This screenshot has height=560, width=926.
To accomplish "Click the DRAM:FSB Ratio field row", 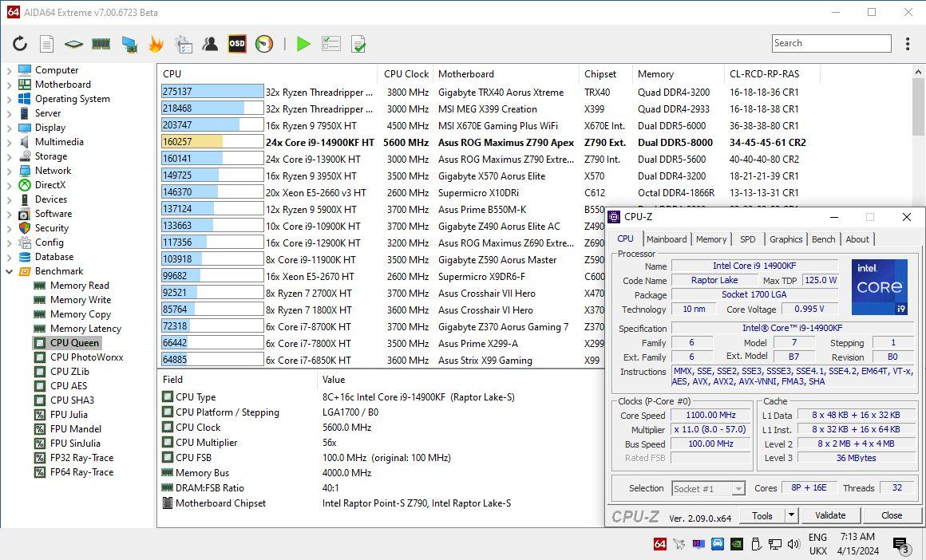I will (x=381, y=488).
